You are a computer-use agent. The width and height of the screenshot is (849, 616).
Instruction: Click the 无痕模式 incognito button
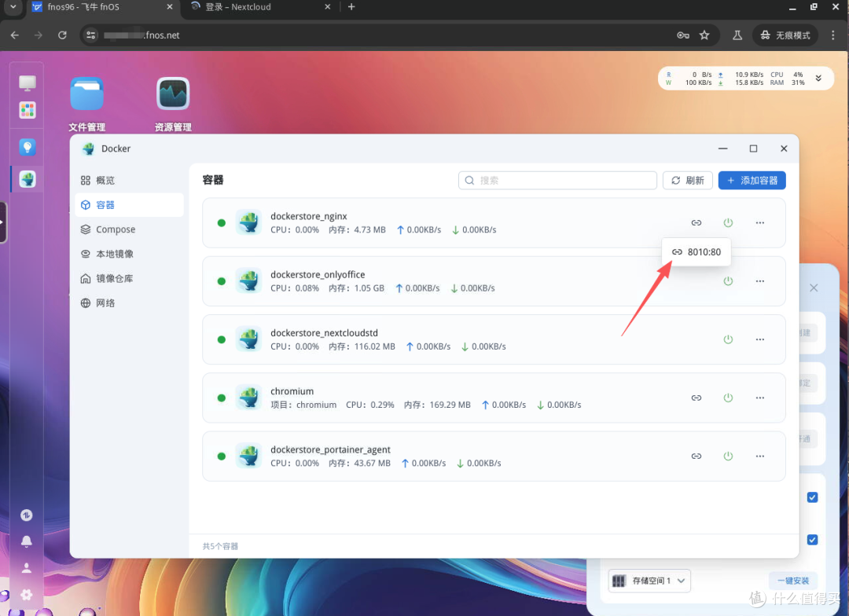[785, 35]
